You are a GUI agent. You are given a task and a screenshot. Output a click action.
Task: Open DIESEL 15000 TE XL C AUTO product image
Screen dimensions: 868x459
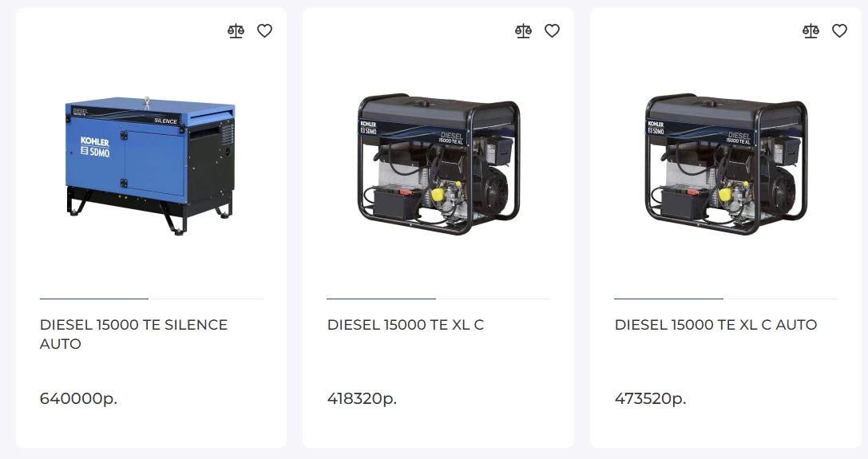pos(726,164)
